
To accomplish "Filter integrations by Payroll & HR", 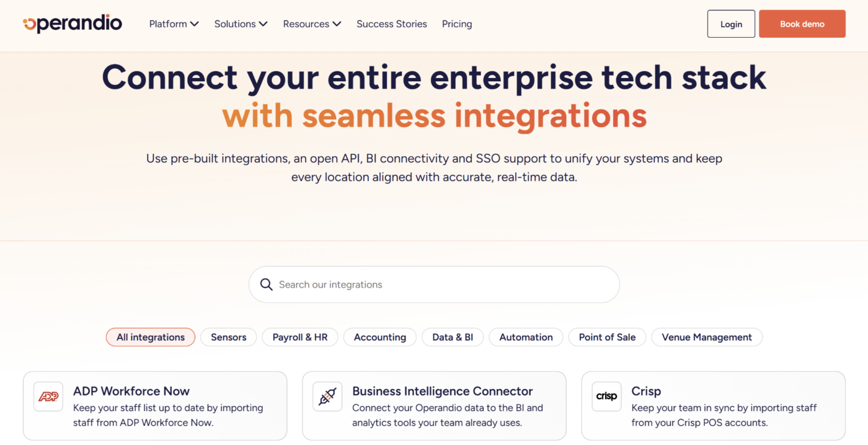I will (300, 337).
